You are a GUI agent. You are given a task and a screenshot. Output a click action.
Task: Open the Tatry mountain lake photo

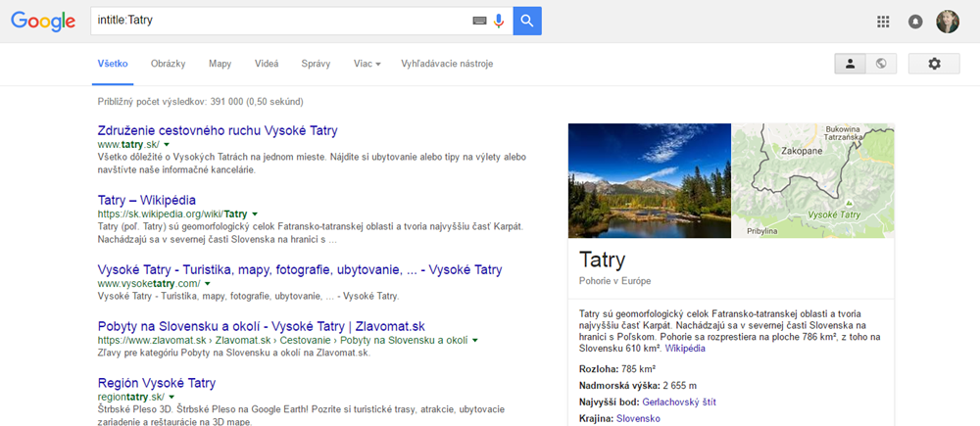point(650,180)
